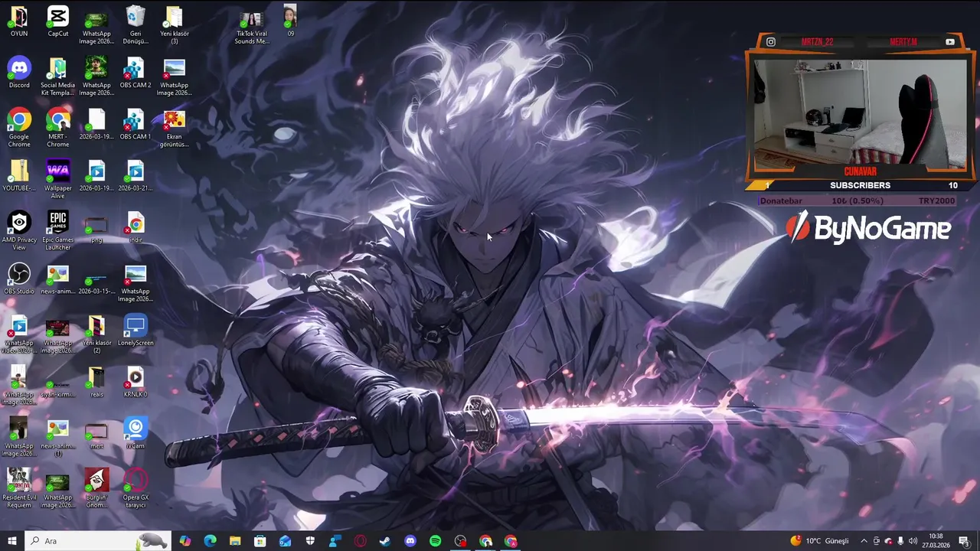
Task: Open Resident Evil Requiem shortcut
Action: click(x=19, y=488)
